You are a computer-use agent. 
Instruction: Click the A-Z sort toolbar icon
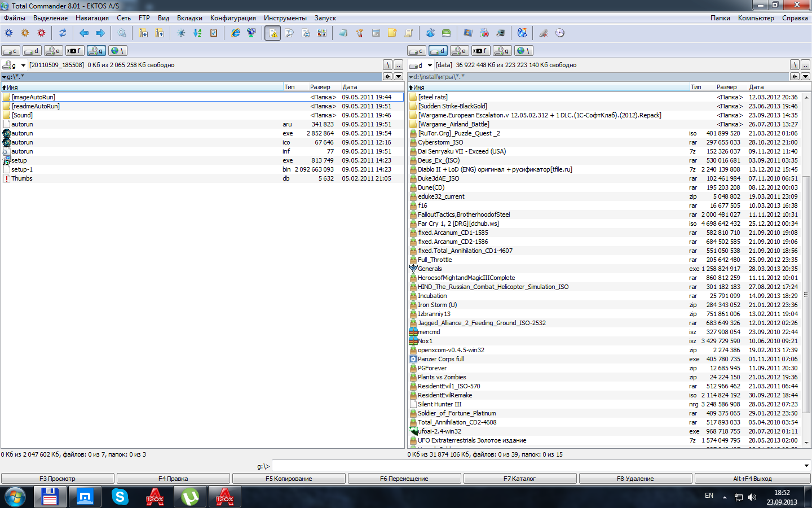tap(197, 33)
